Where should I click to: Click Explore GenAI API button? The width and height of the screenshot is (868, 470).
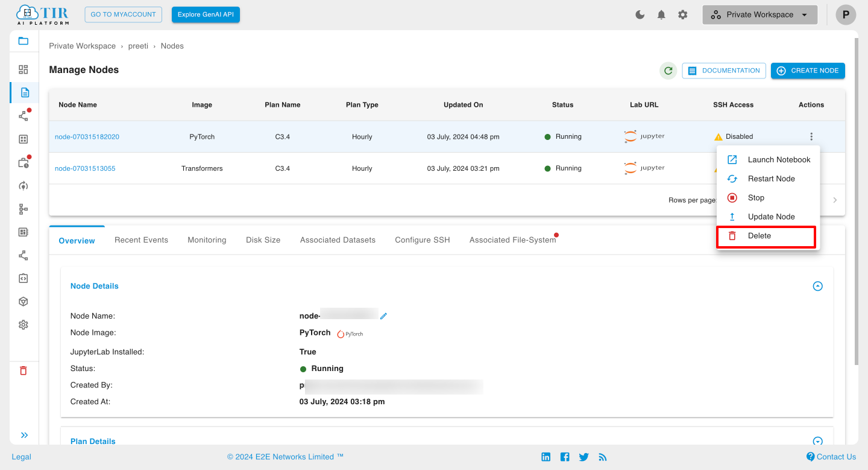click(206, 14)
